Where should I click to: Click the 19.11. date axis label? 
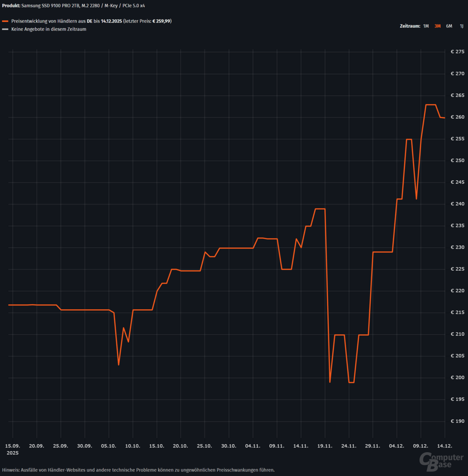pyautogui.click(x=325, y=446)
